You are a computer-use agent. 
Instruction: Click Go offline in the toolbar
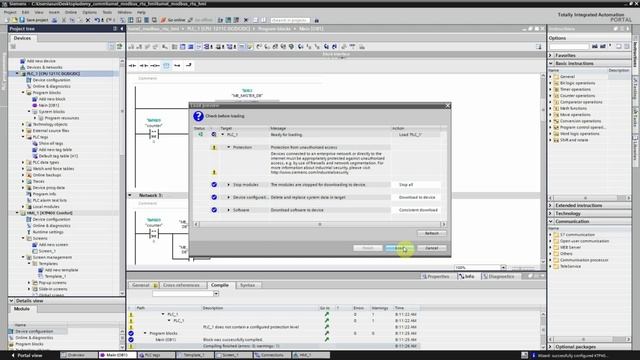(x=200, y=20)
